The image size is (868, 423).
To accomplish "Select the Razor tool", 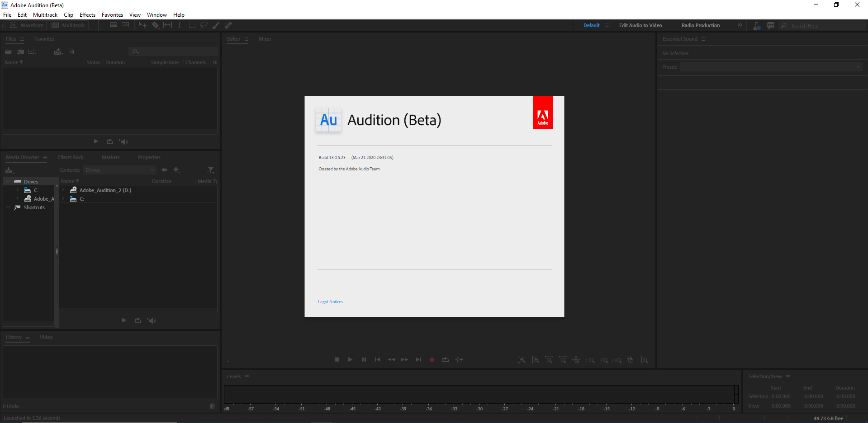I will tap(155, 25).
